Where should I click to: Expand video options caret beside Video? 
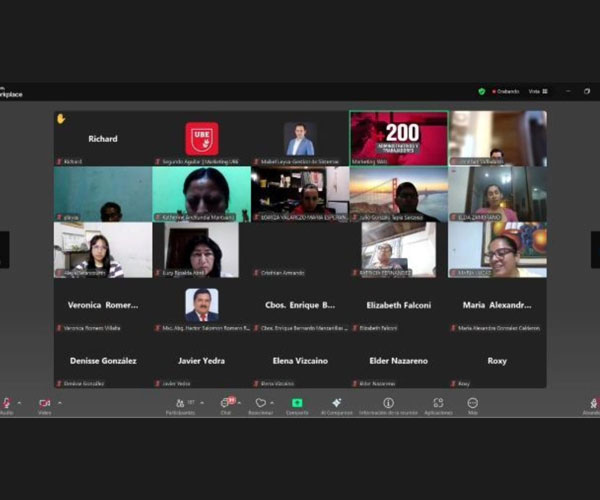[59, 403]
